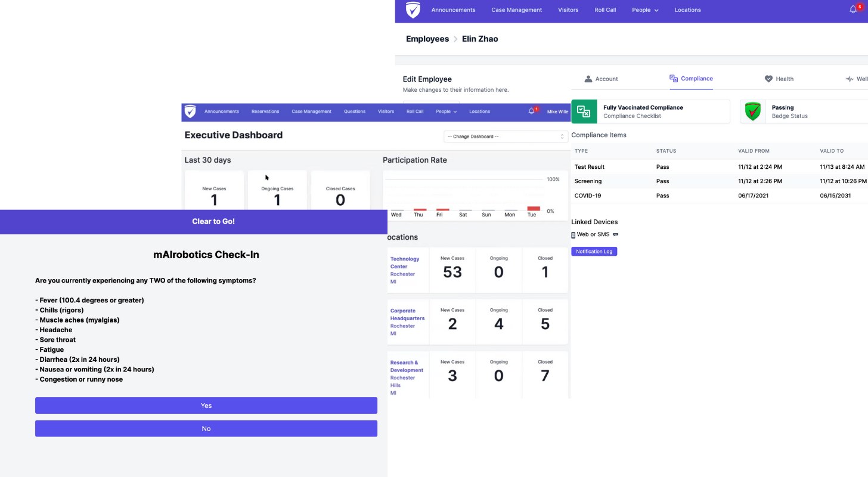The height and width of the screenshot is (477, 868).
Task: Click the green Fully Vaccinated Compliance checklist icon
Action: pos(584,111)
